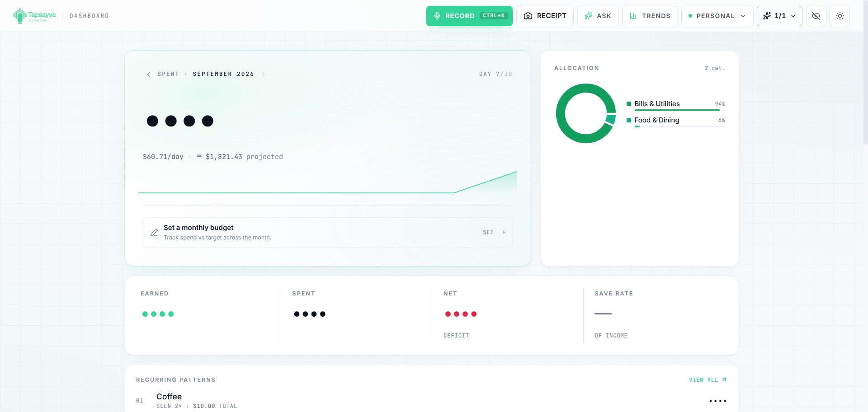Image resolution: width=868 pixels, height=412 pixels.
Task: Open the Coffee recurring pattern row
Action: pos(431,401)
